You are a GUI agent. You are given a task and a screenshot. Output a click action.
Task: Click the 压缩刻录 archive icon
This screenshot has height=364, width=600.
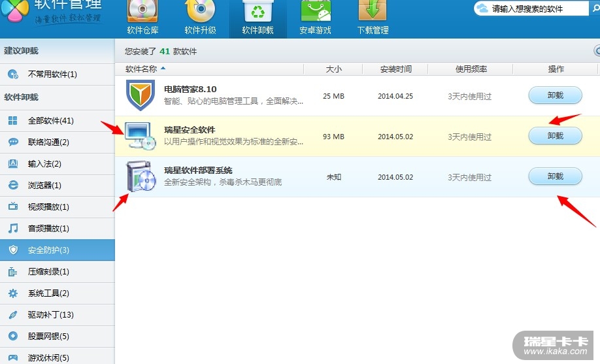13,272
